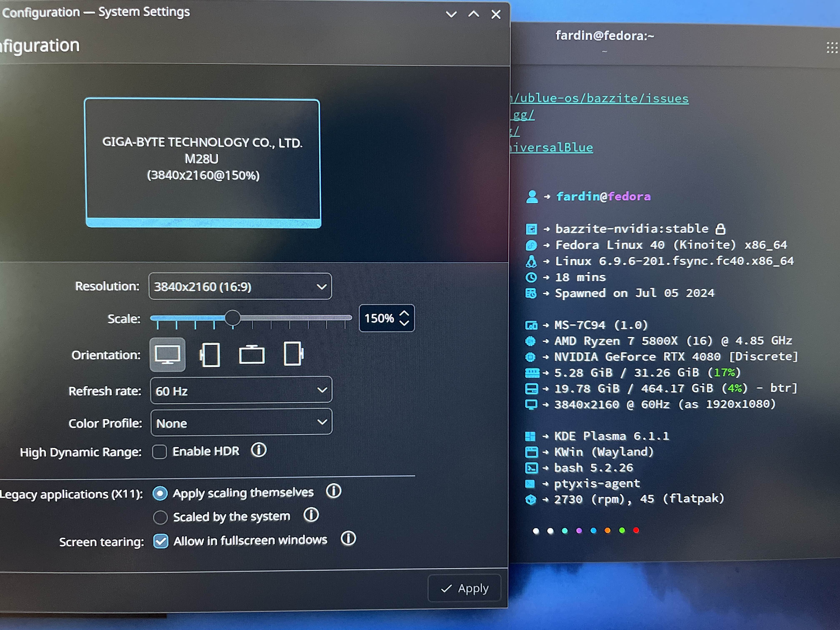
Task: Select the upside-down orientation icon
Action: 252,355
